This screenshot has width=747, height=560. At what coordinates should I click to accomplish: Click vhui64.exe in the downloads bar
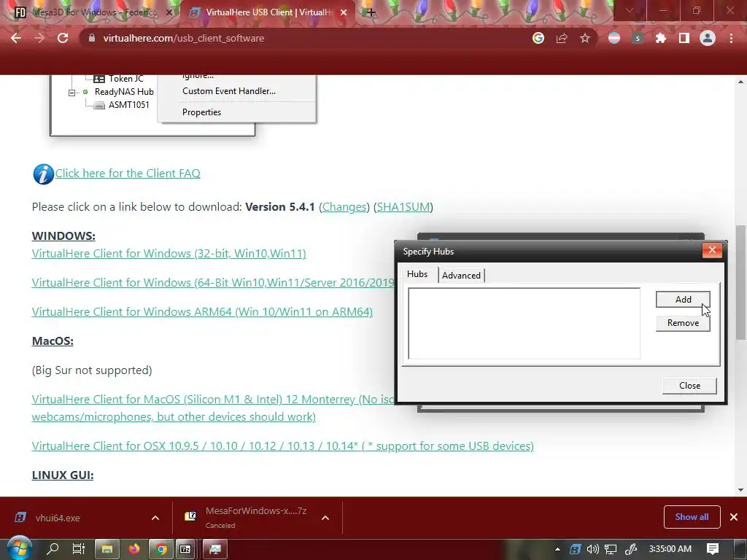tap(57, 518)
